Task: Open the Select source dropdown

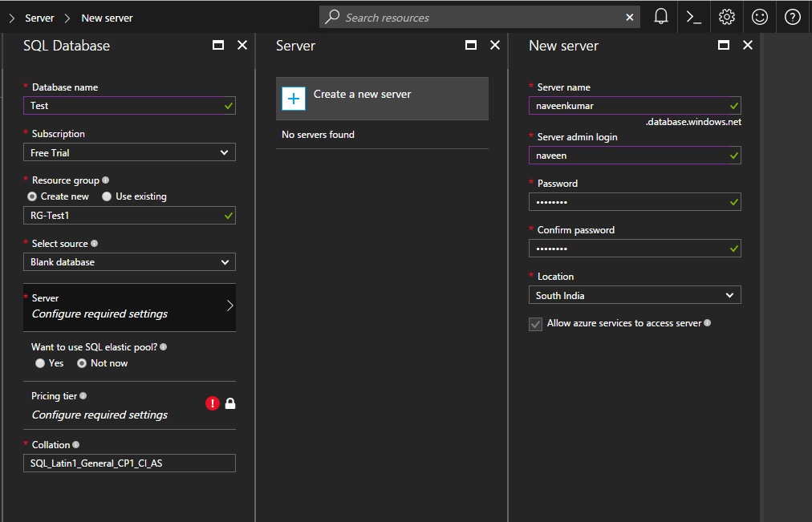Action: pos(129,261)
